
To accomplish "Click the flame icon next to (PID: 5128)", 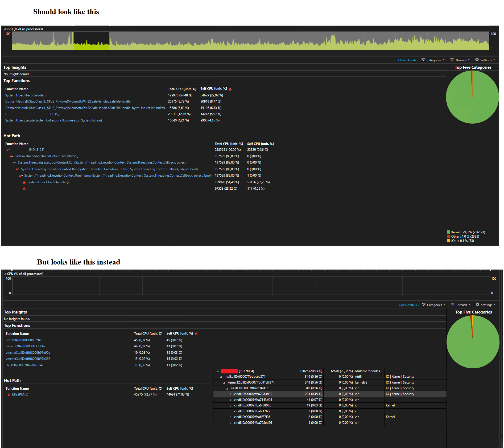I will [x=8, y=150].
